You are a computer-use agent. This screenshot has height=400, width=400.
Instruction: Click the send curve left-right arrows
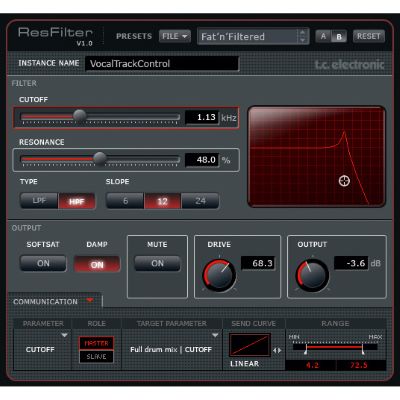[x=277, y=350]
